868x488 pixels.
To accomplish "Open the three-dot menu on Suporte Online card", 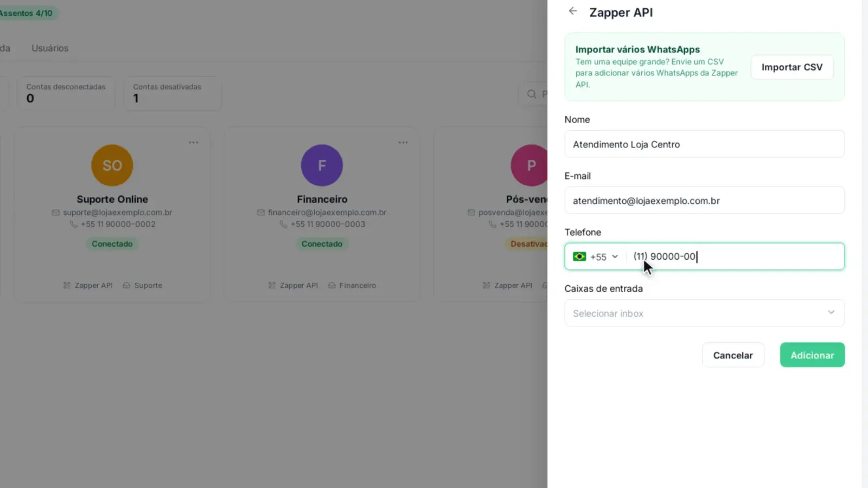I will [194, 143].
